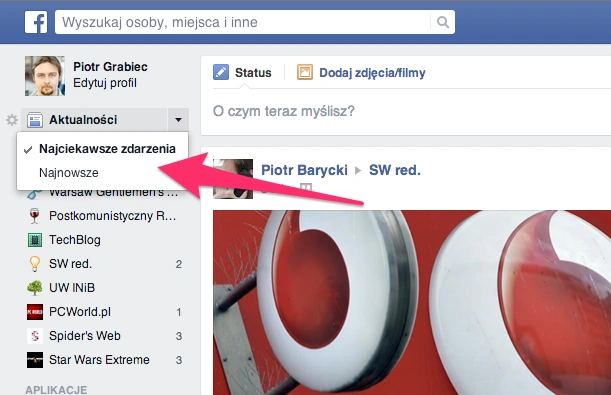This screenshot has width=611, height=395.
Task: Open the red logo post photo
Action: (x=412, y=303)
